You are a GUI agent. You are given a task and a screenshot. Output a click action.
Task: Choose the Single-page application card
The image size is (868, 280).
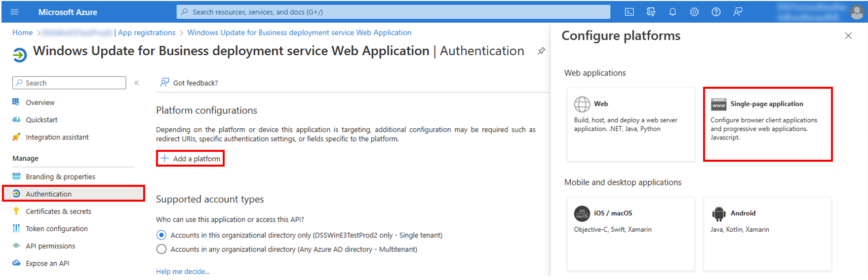coord(767,124)
